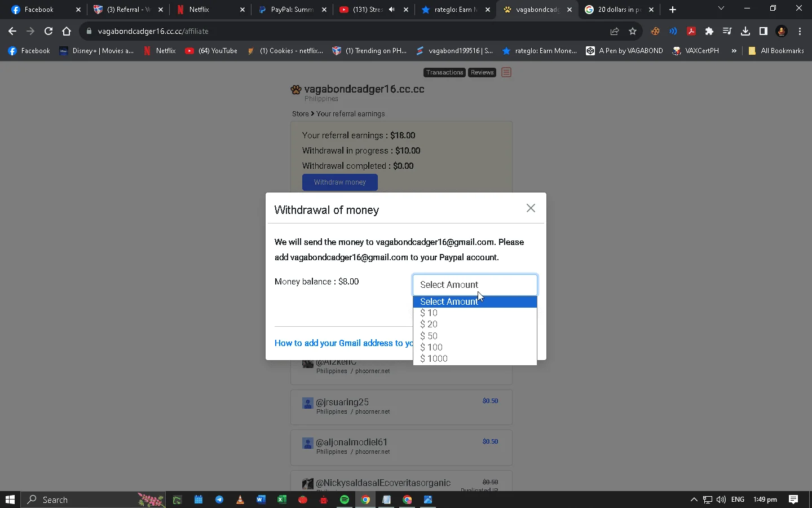This screenshot has height=508, width=812.
Task: Open the Chrome three-dot menu
Action: [x=800, y=31]
